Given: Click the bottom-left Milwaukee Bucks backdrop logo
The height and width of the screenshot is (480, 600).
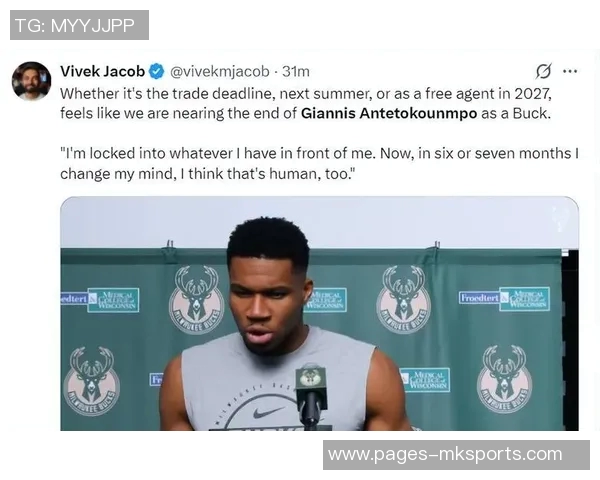Looking at the screenshot, I should [x=91, y=381].
